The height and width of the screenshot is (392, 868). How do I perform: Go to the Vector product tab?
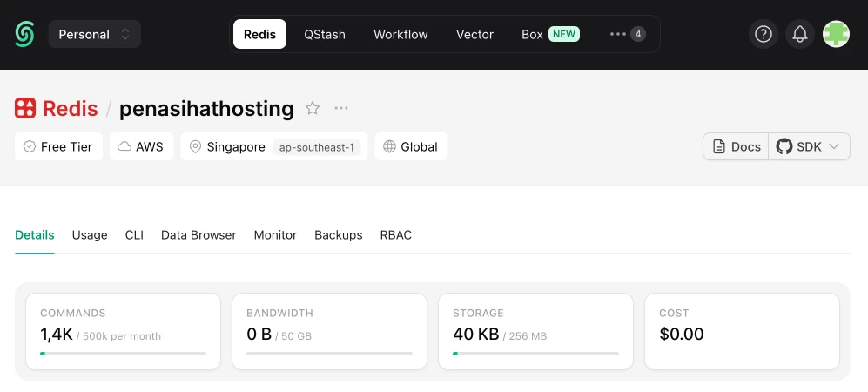point(475,34)
